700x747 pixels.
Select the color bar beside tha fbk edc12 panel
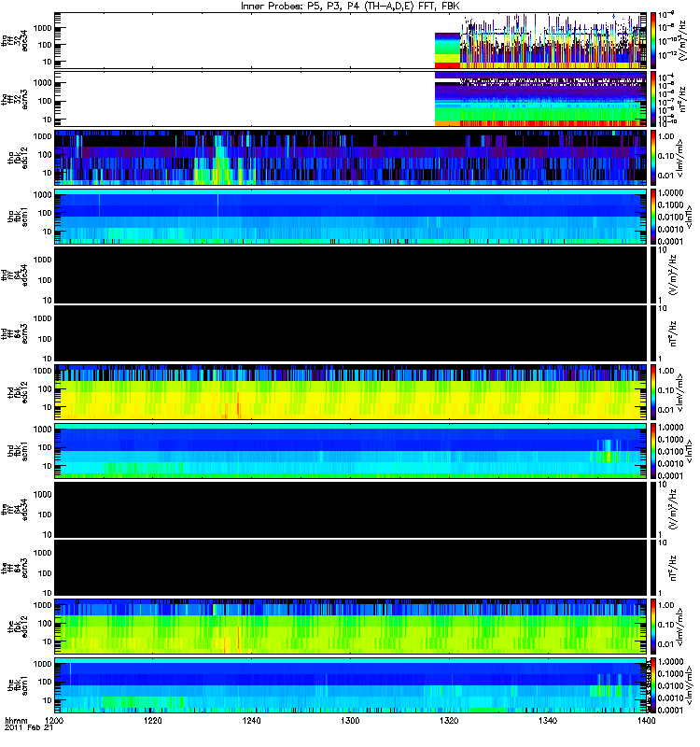coord(654,157)
